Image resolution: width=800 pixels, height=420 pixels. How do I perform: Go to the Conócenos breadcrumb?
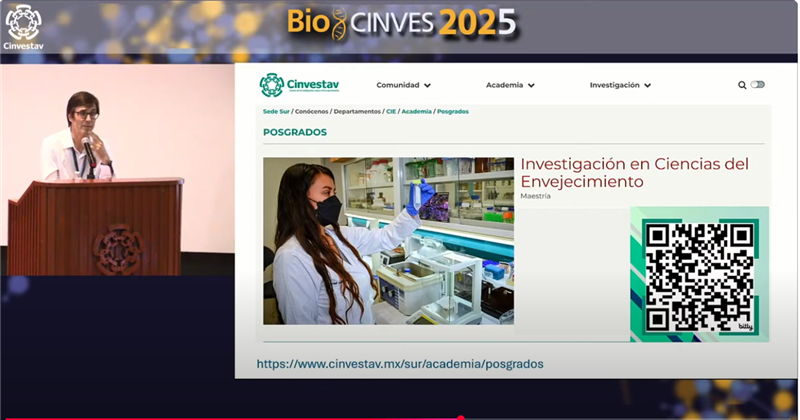312,111
